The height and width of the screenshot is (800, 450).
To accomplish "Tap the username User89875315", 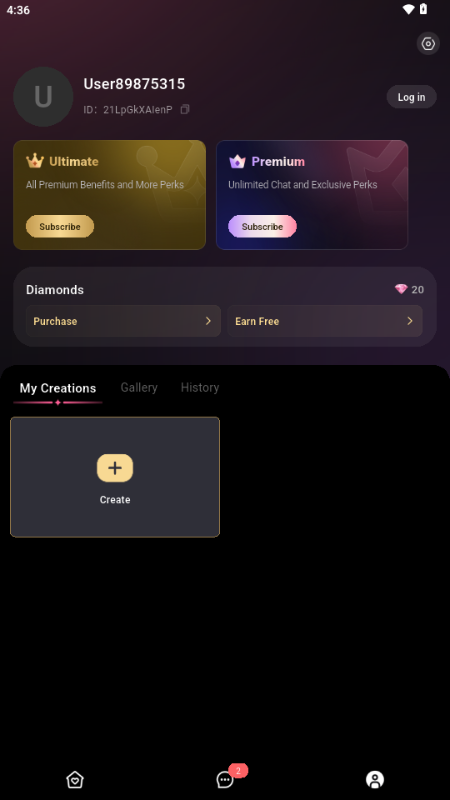I will [x=134, y=84].
